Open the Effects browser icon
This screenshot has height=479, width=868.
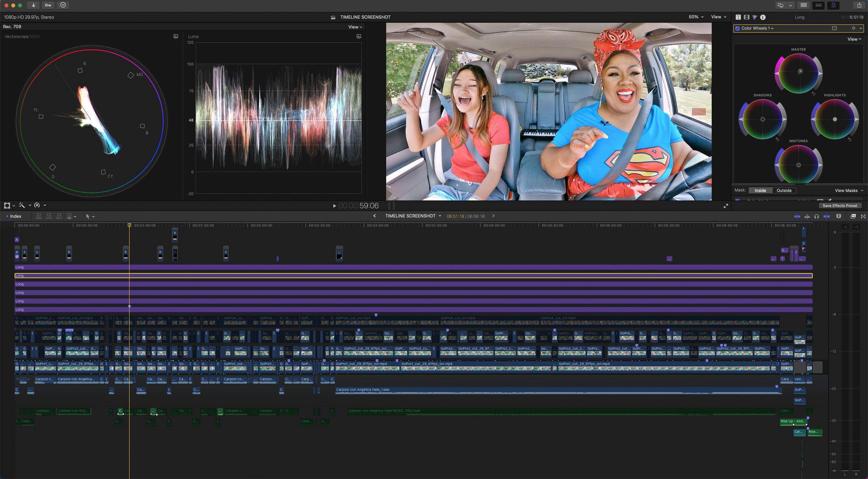click(853, 216)
